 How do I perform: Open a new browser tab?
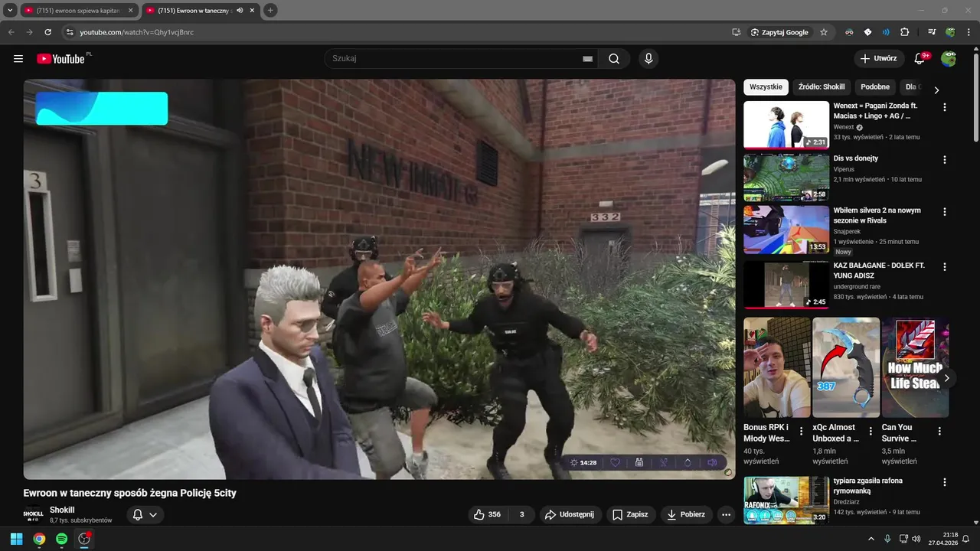pos(270,11)
